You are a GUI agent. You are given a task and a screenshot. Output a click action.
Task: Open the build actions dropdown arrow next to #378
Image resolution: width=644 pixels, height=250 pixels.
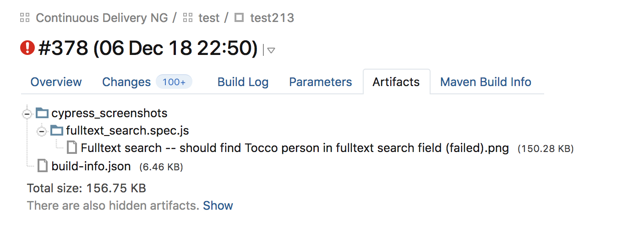(x=271, y=50)
